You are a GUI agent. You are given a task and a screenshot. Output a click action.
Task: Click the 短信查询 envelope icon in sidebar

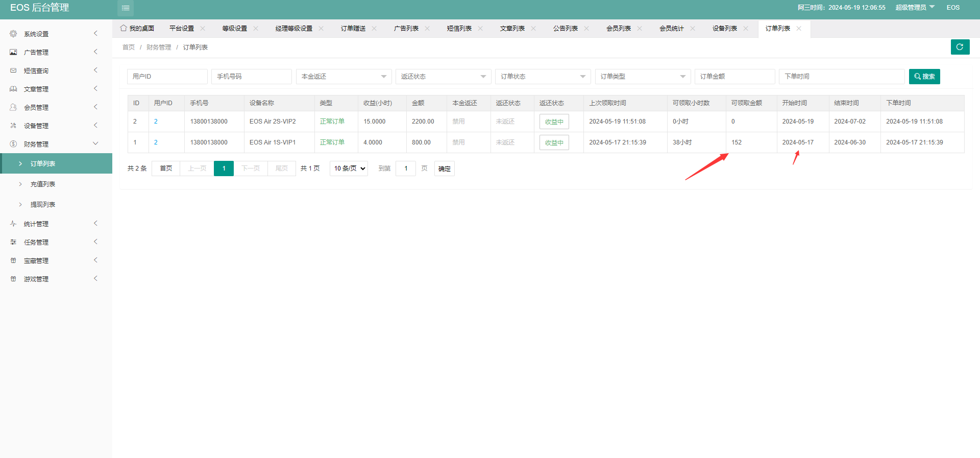click(x=13, y=70)
